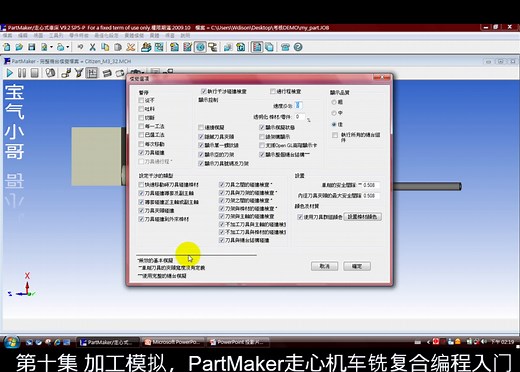Select the 佳 display quality radio button
Image resolution: width=520 pixels, height=372 pixels.
(334, 124)
